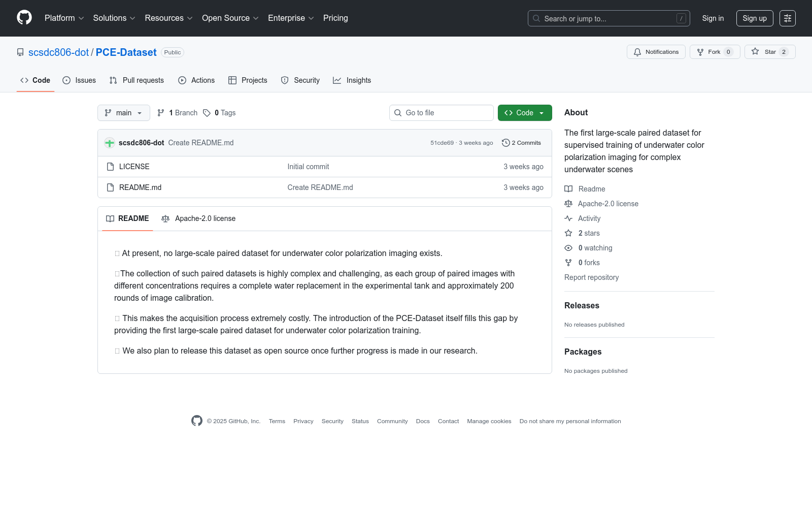Screen dimensions: 812x508
Task: Open Apache-2.0 license link in About sidebar
Action: [x=601, y=204]
